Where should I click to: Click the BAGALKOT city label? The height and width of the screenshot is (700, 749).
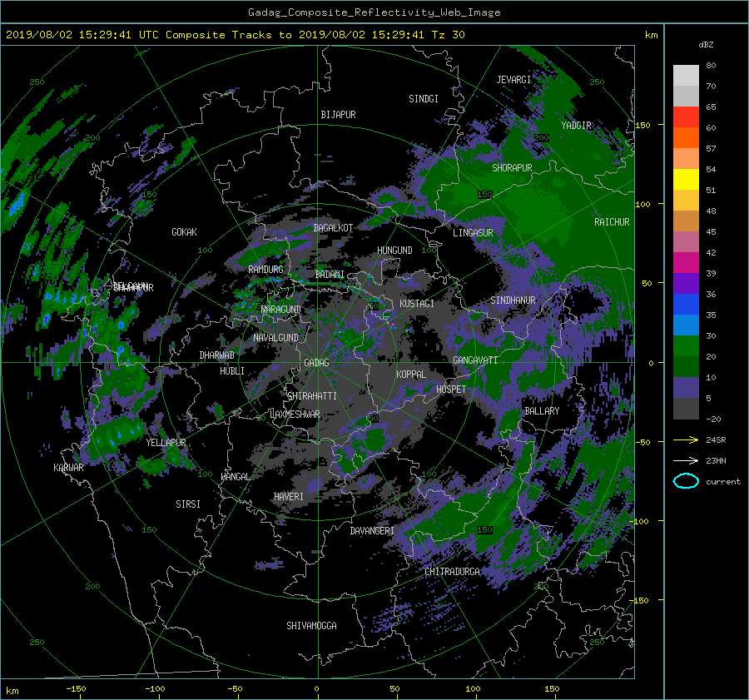point(333,228)
